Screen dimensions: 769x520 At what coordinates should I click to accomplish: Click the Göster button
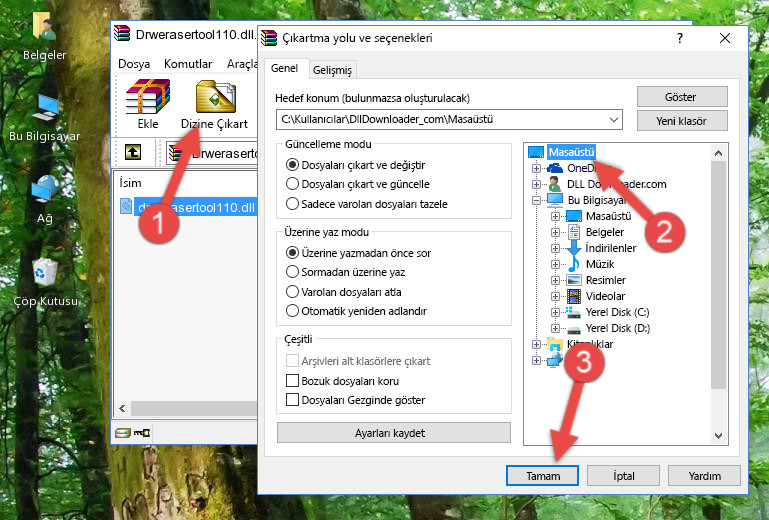(x=682, y=97)
